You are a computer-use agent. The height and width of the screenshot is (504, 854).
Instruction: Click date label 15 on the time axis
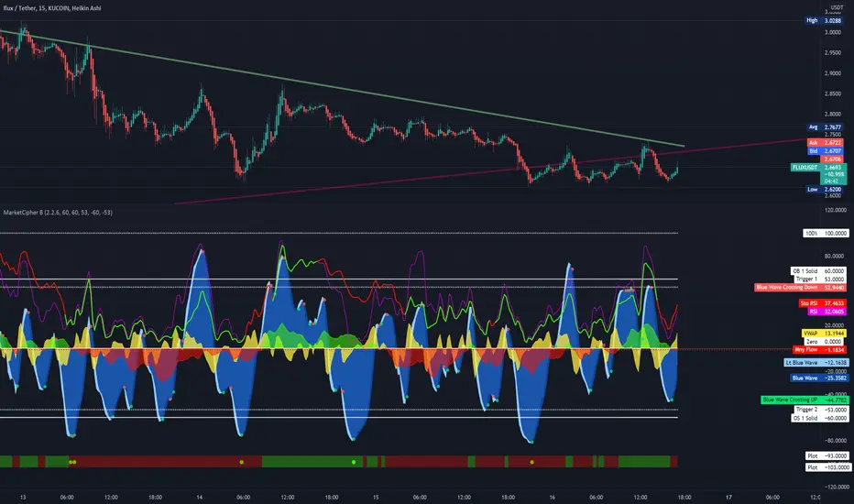376,497
